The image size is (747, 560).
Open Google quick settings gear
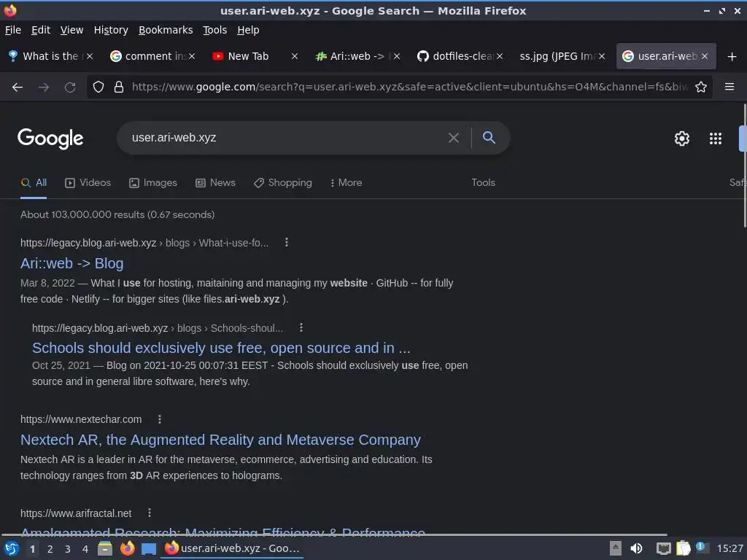pos(682,139)
